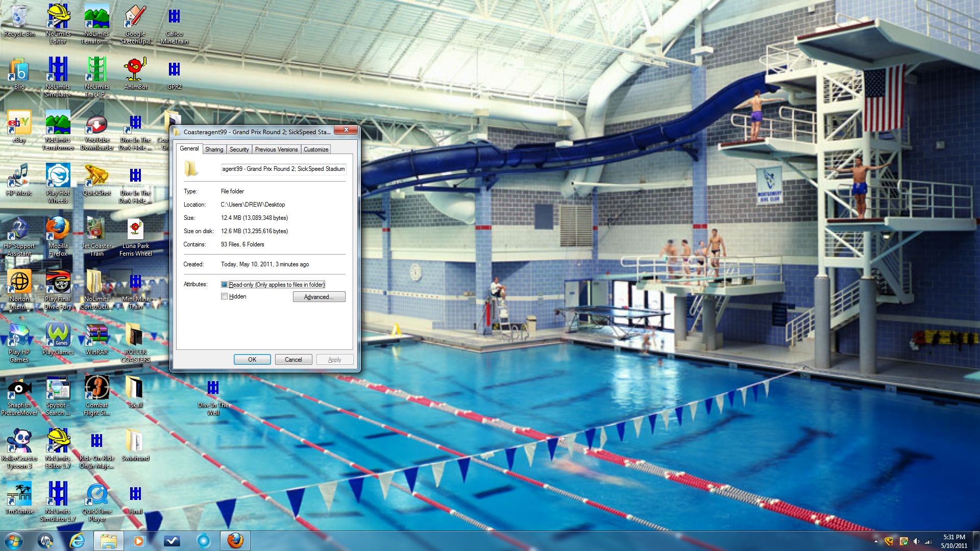This screenshot has width=980, height=551.
Task: Select the Calico MineTrain desktop file
Action: pyautogui.click(x=174, y=23)
